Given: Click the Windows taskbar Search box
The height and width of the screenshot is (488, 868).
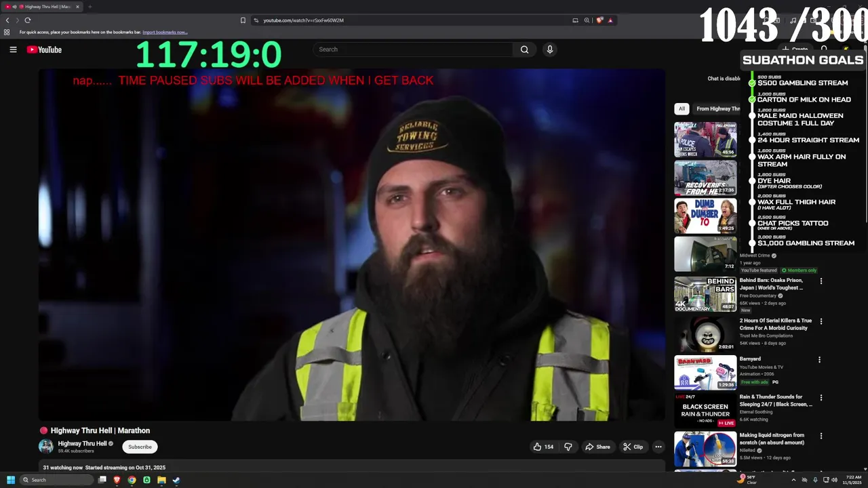Looking at the screenshot, I should pos(57,480).
